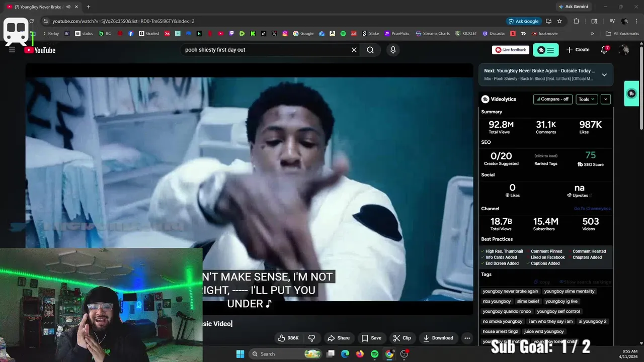Viewport: 644px width, 362px height.
Task: Click the Create button
Action: (578, 50)
